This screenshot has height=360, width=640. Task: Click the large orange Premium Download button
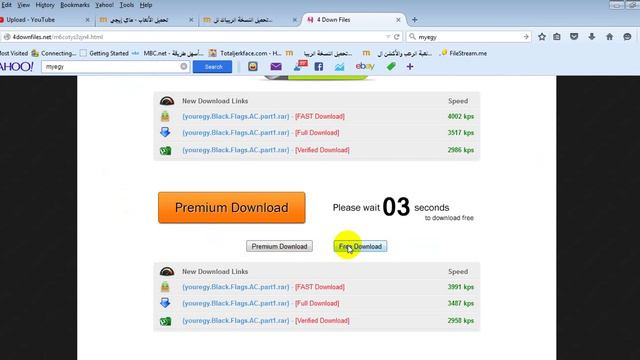coord(231,208)
